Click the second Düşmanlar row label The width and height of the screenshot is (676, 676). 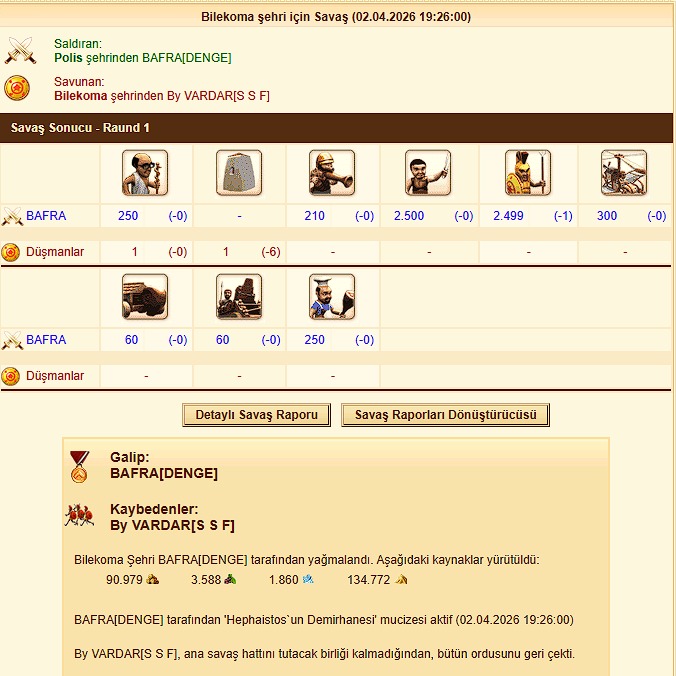click(x=55, y=376)
